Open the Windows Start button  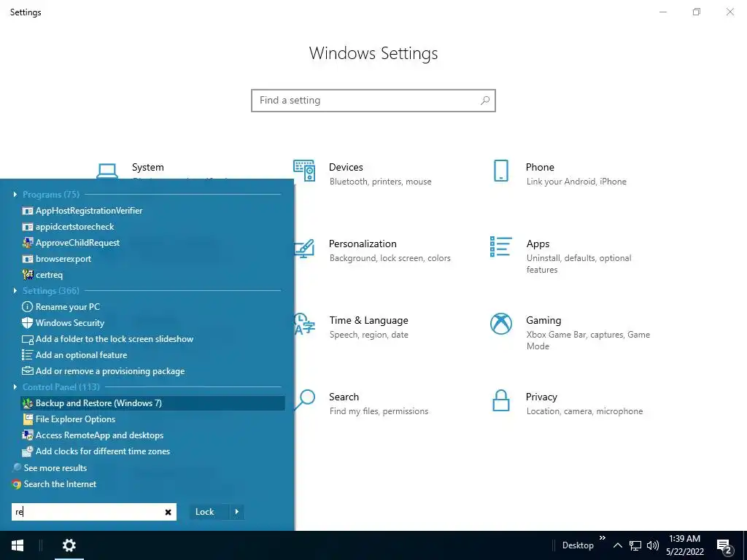coord(18,545)
